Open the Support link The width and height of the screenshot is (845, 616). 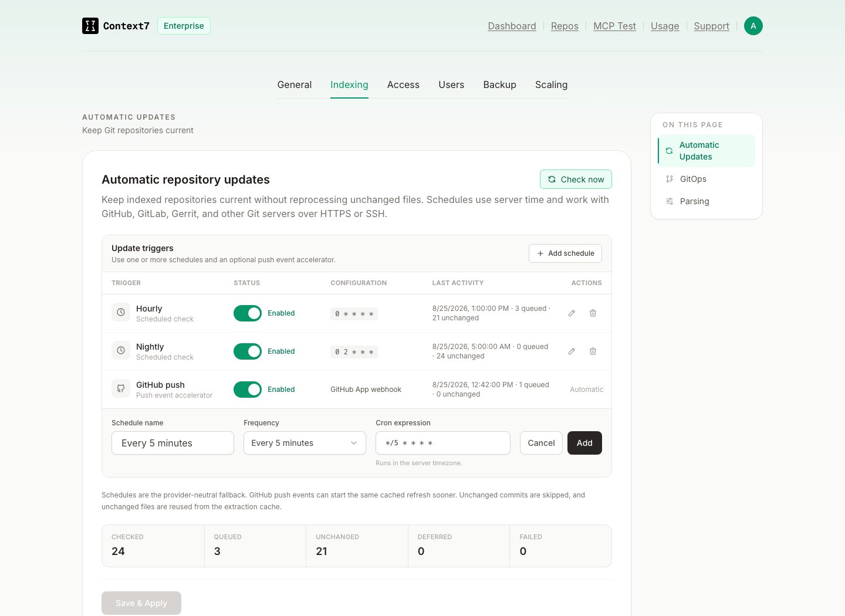click(x=711, y=26)
